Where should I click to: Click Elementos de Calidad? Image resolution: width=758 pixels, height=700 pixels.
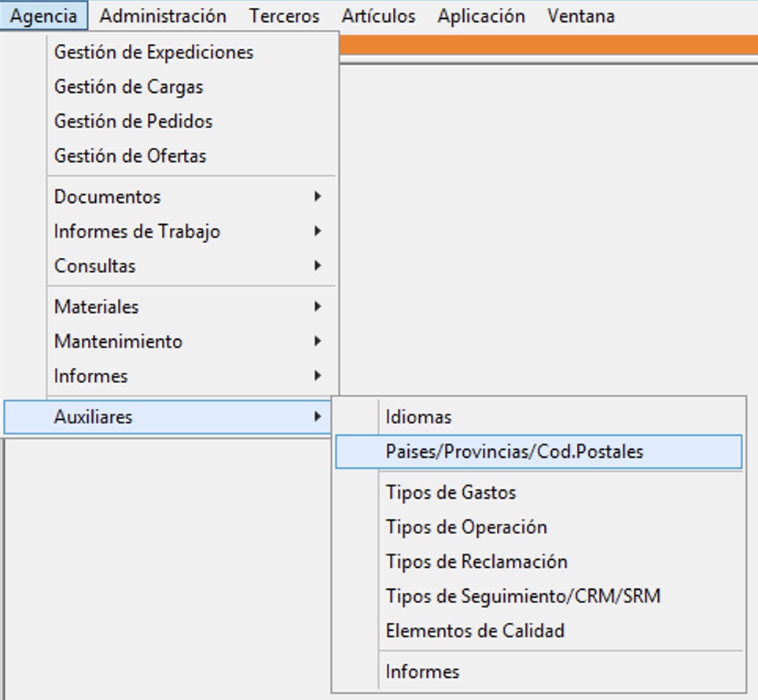(475, 632)
